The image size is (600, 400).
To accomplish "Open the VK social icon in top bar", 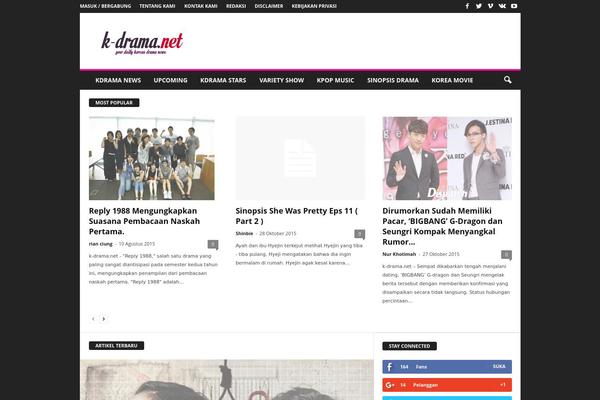I will point(502,6).
